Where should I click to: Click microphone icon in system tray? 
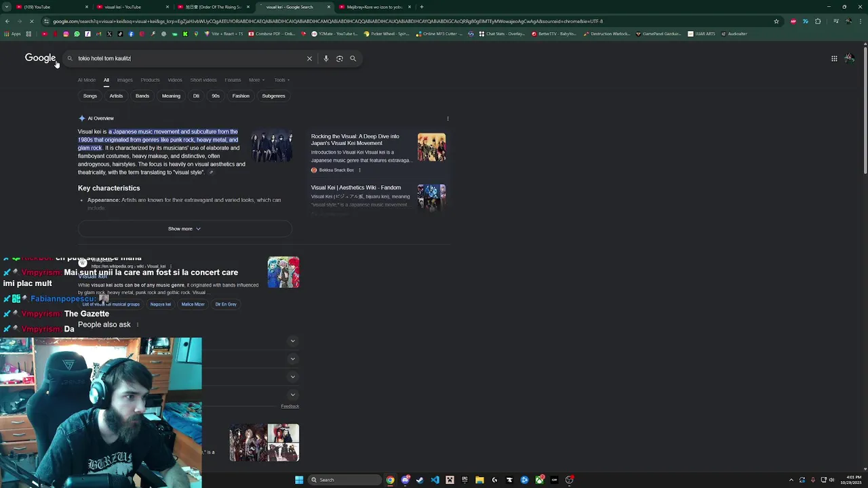tap(813, 480)
